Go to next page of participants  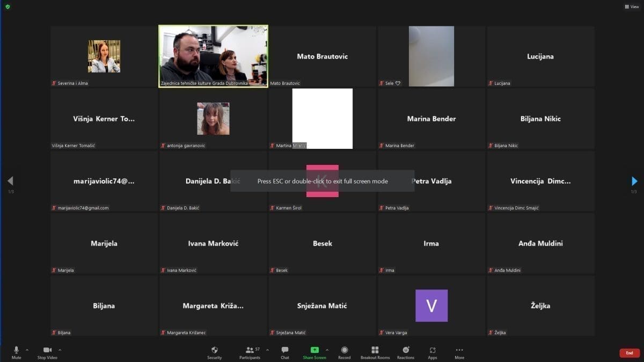pos(634,181)
